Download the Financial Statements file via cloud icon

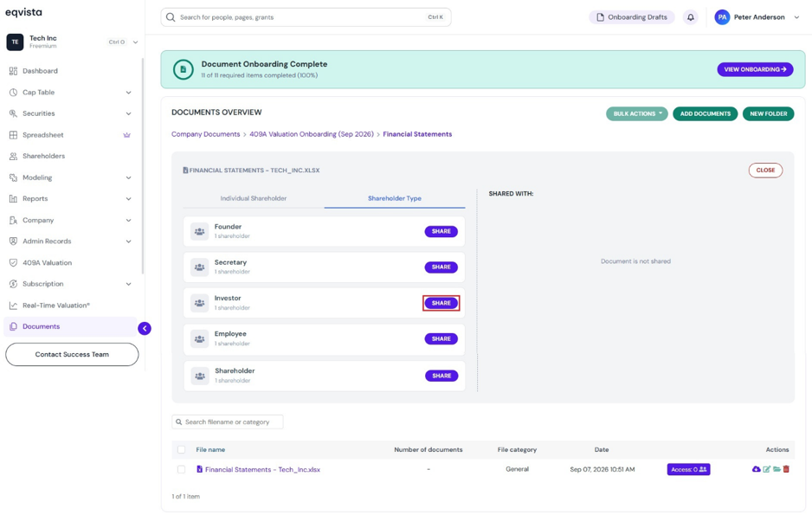756,469
